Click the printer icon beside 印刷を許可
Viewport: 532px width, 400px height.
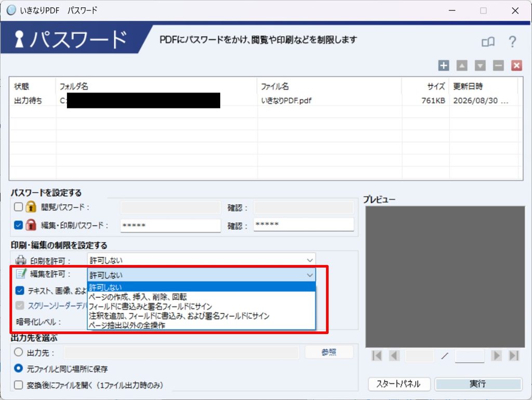[x=21, y=260]
